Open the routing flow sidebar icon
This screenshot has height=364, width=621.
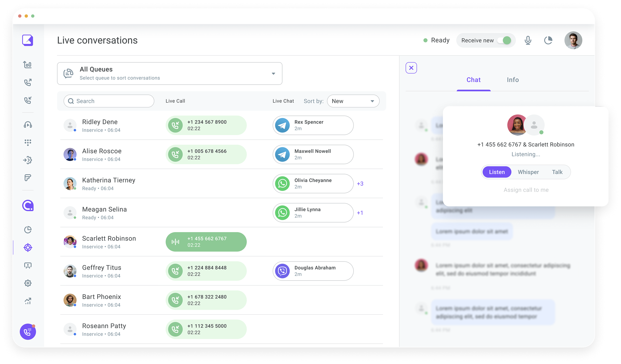[28, 160]
